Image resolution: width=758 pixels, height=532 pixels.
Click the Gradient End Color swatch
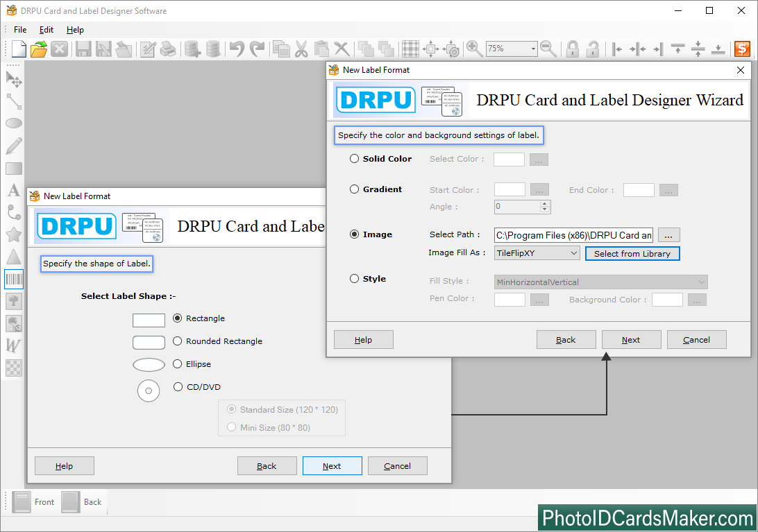pyautogui.click(x=639, y=190)
